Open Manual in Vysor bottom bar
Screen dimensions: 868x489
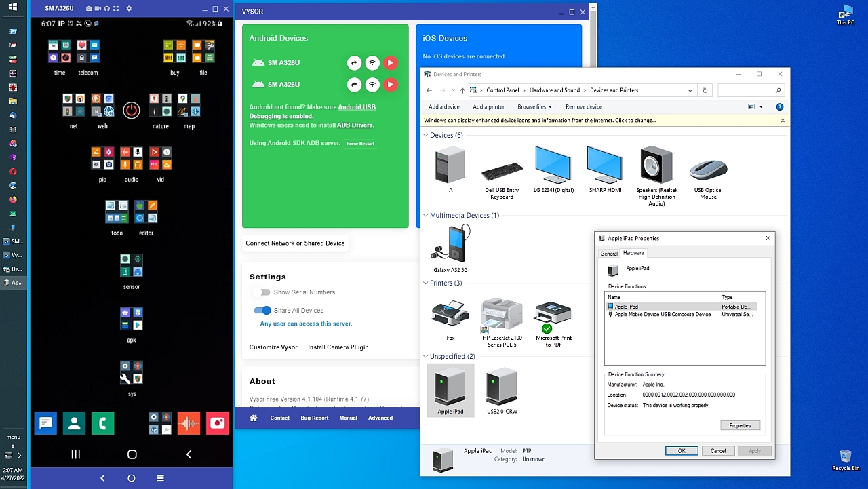tap(349, 418)
